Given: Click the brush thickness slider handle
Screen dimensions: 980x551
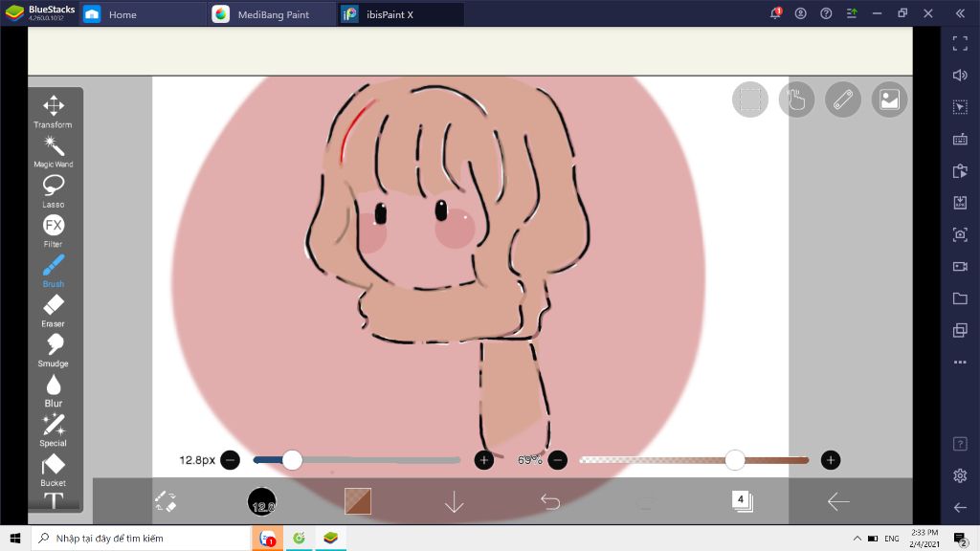Looking at the screenshot, I should coord(292,460).
